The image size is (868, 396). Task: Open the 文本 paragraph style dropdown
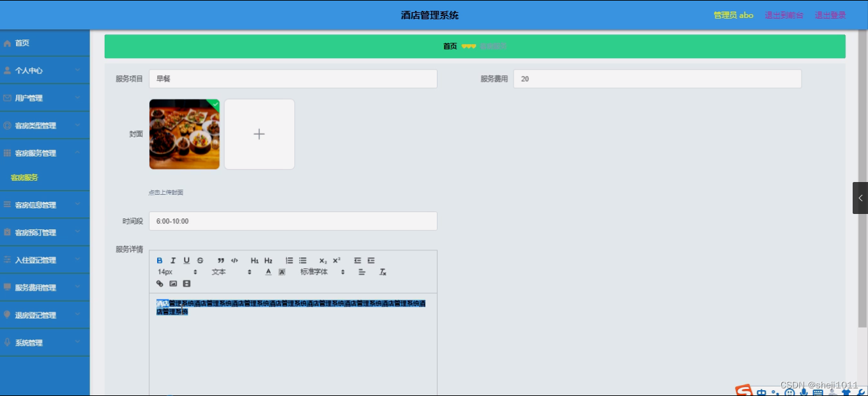coord(231,272)
